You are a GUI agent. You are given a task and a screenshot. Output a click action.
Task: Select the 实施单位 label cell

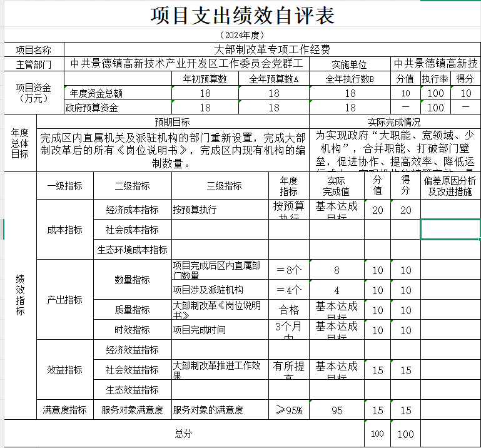point(350,64)
